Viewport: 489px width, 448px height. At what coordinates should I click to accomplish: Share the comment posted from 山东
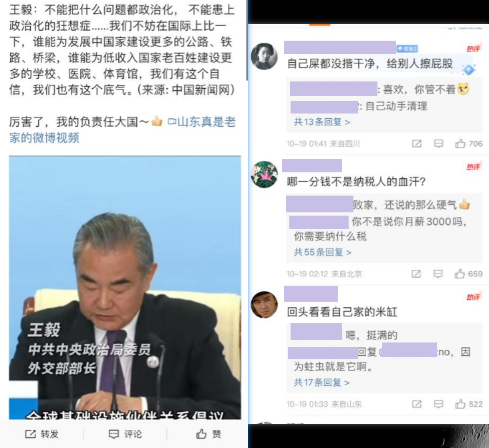pyautogui.click(x=417, y=404)
